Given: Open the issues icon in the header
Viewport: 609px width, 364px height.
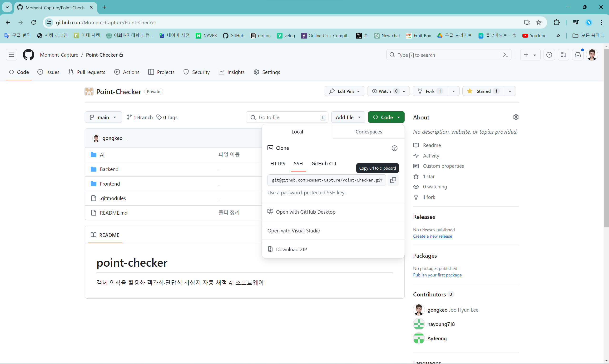Looking at the screenshot, I should pyautogui.click(x=549, y=55).
